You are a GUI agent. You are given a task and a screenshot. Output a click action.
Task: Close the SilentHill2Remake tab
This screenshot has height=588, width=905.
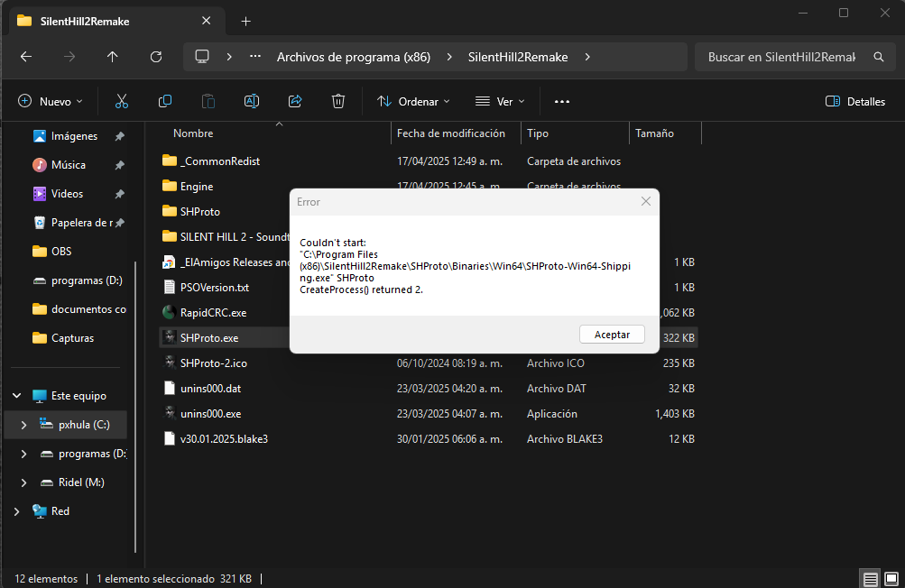[206, 21]
